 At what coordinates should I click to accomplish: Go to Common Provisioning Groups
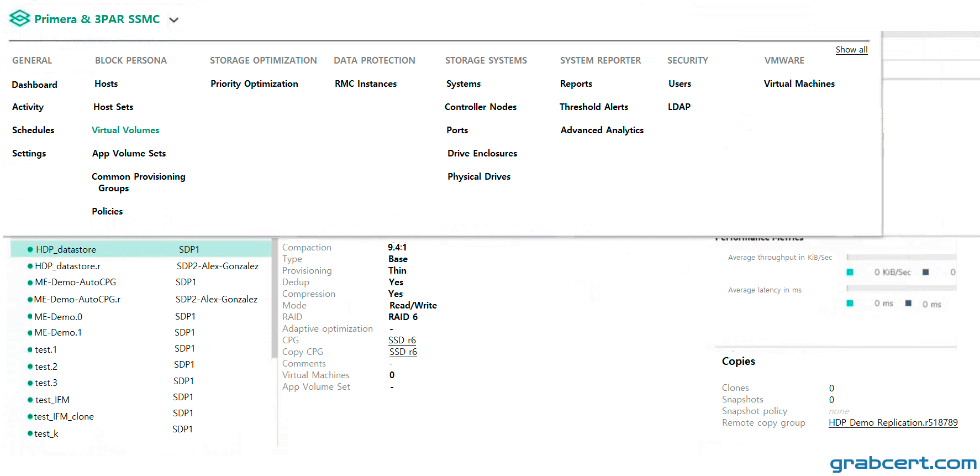(138, 182)
